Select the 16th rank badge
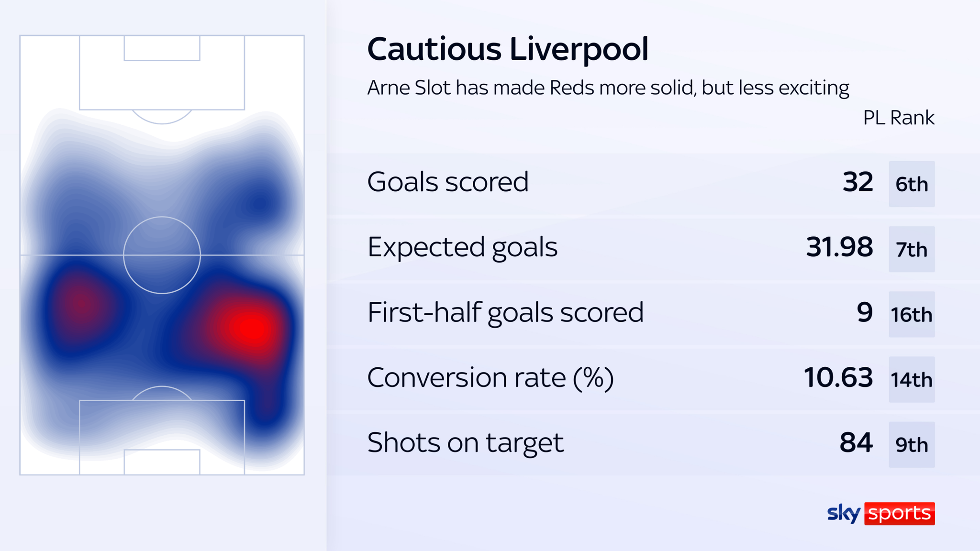This screenshot has height=551, width=980. (912, 314)
